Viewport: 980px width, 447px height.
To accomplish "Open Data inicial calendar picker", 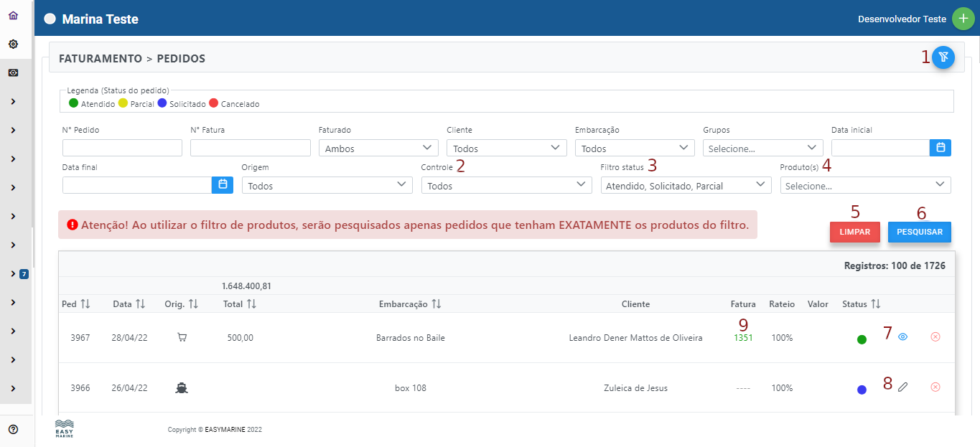I will pos(941,148).
